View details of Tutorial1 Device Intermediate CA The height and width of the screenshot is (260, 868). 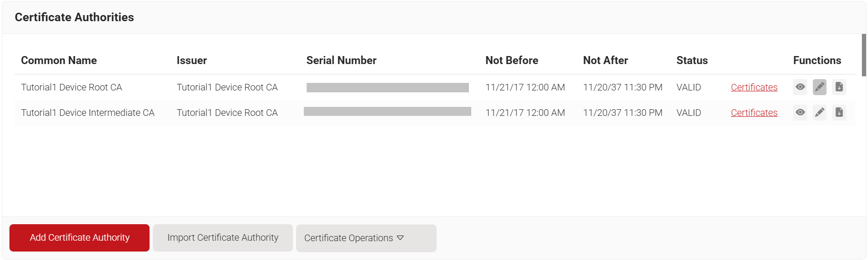(800, 113)
